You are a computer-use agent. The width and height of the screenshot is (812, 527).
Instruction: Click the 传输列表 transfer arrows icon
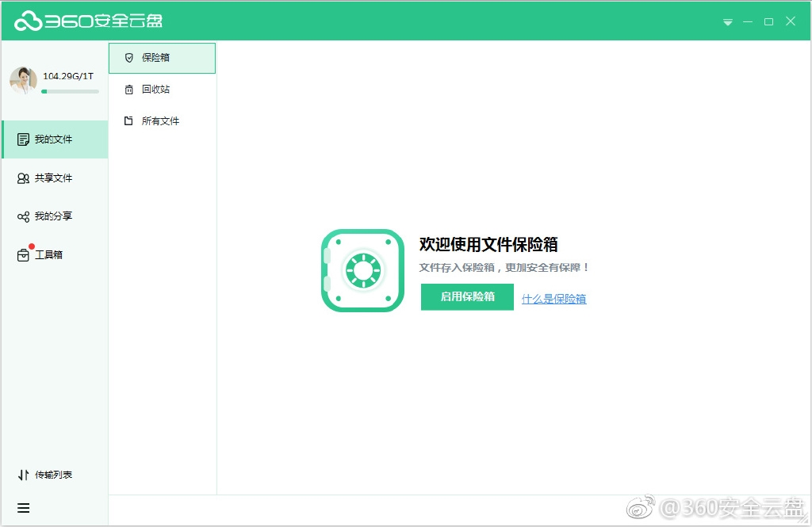[23, 475]
